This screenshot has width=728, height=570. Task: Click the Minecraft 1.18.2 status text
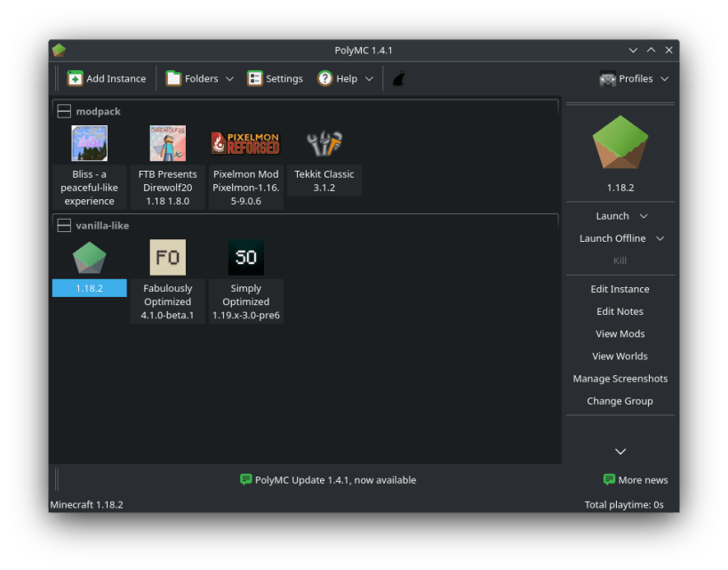[86, 504]
